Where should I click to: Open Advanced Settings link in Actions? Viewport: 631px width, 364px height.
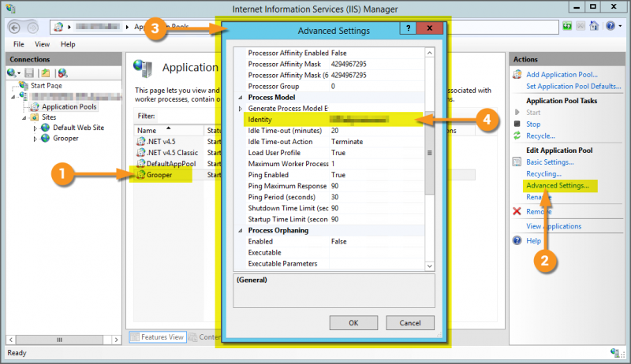coord(558,185)
